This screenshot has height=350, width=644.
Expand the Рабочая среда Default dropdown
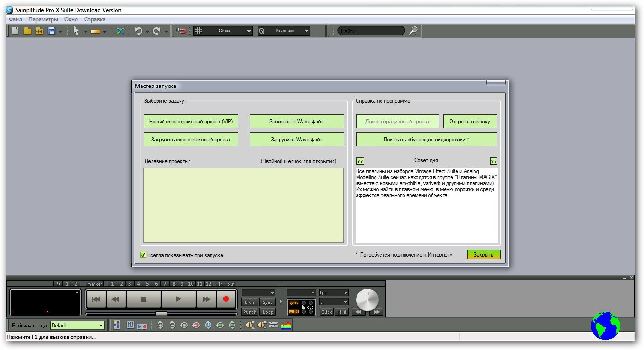pos(77,325)
